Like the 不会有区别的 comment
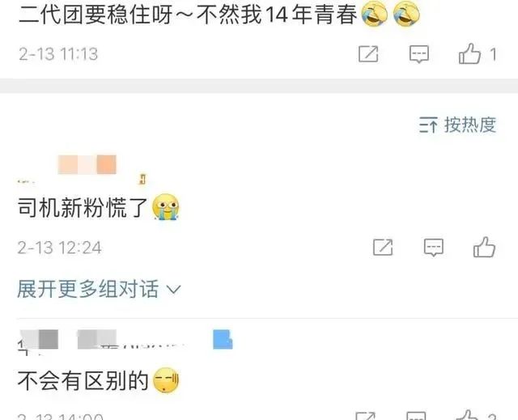This screenshot has height=420, width=518. [467, 414]
